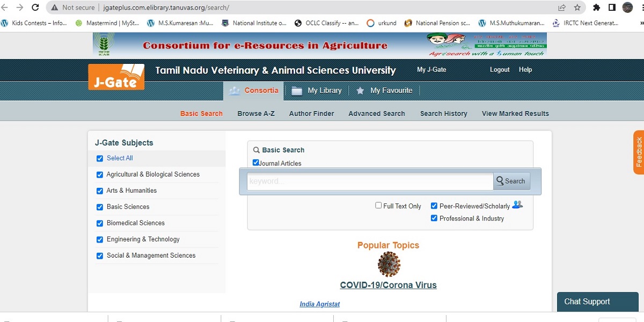Click the browser forward arrow
644x322 pixels.
coord(20,8)
